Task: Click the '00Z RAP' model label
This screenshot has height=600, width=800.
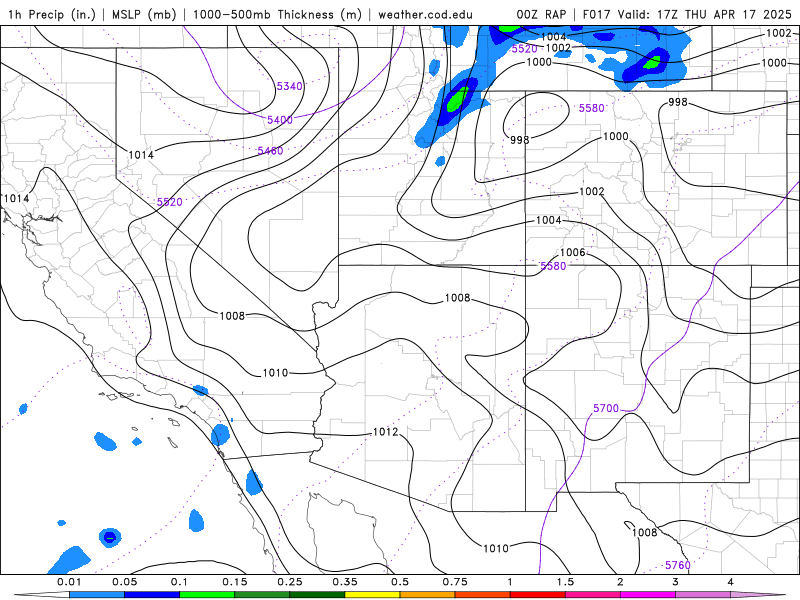Action: point(541,14)
